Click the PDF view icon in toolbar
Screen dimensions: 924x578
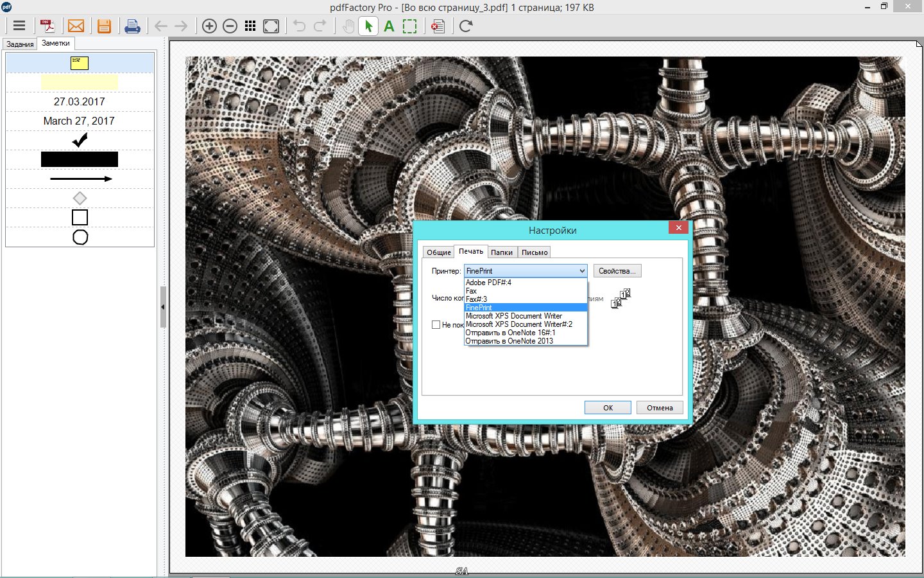click(47, 26)
